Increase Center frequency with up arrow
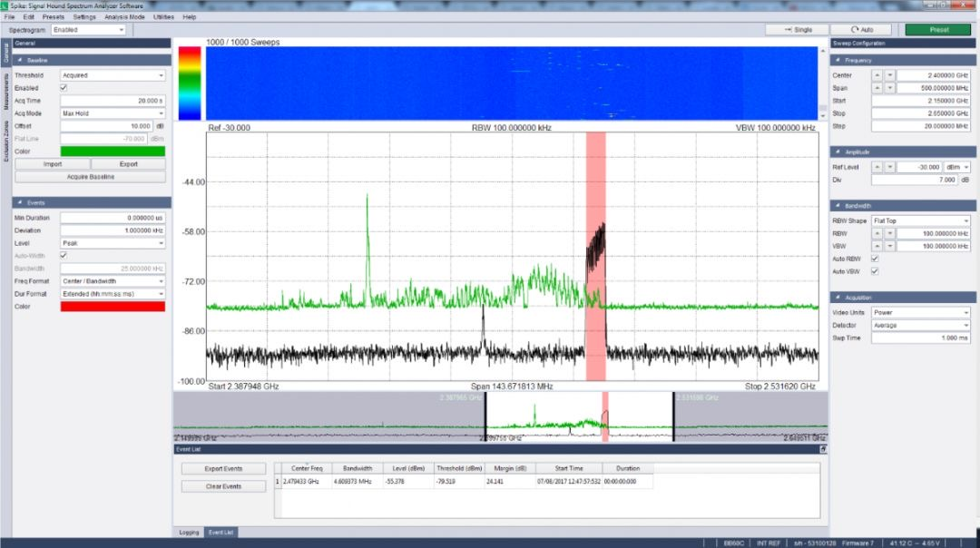The height and width of the screenshot is (548, 980). (877, 75)
